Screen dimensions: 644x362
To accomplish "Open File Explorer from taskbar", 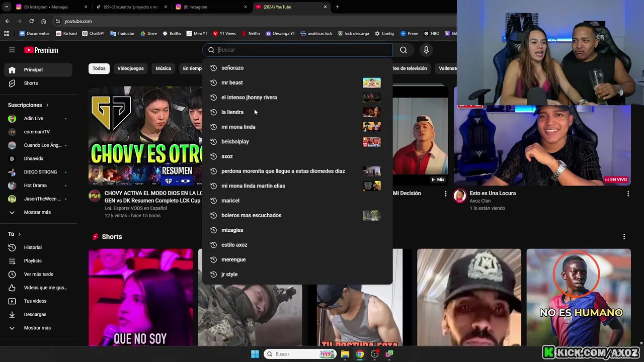I will point(345,354).
